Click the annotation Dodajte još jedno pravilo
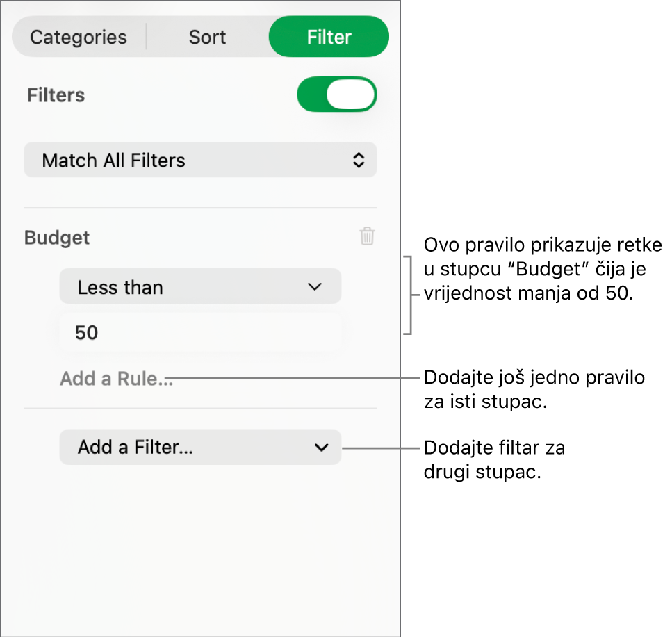 point(534,389)
